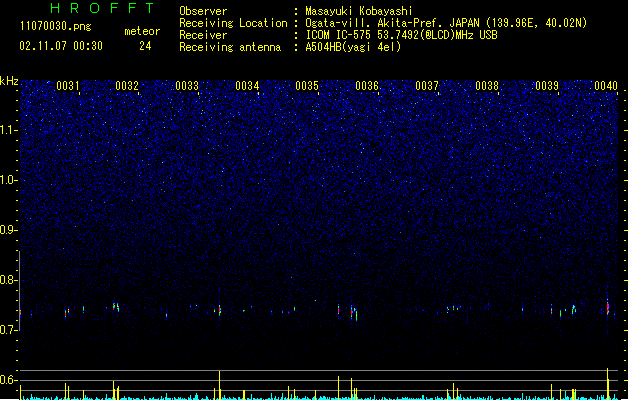Click the 'Receiving Location' label

point(233,23)
